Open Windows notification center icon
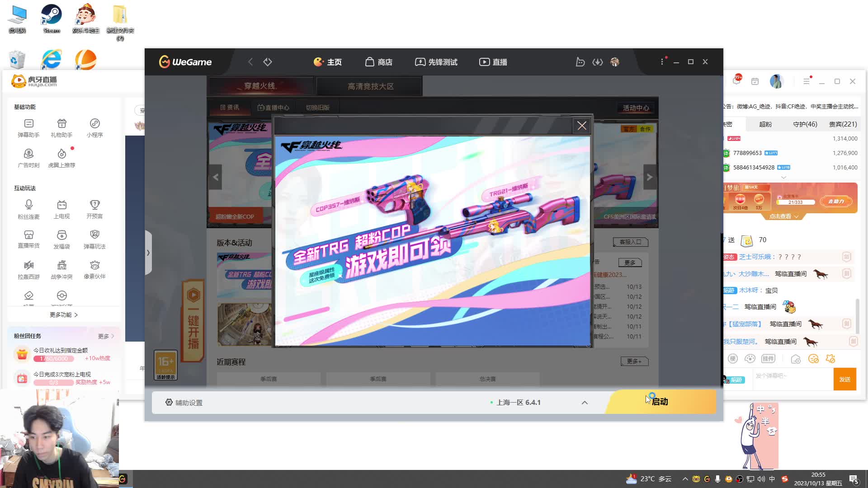Image resolution: width=868 pixels, height=488 pixels. pos(854,479)
